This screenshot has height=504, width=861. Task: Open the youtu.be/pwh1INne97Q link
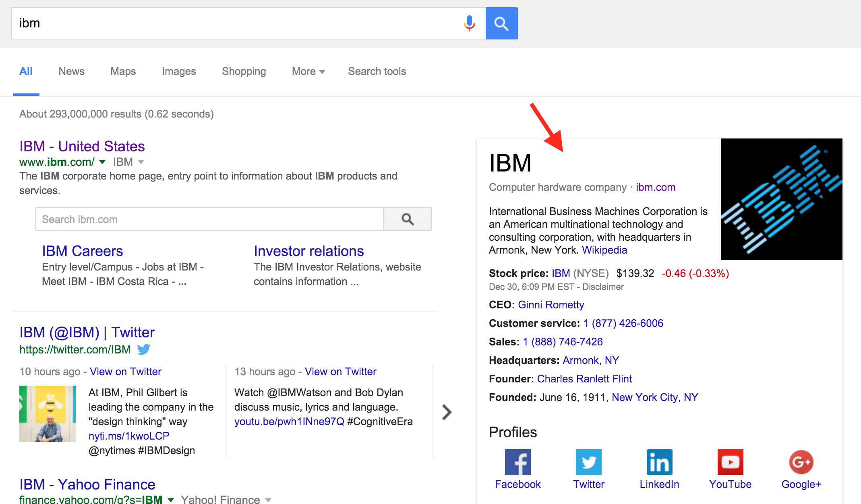pos(289,421)
